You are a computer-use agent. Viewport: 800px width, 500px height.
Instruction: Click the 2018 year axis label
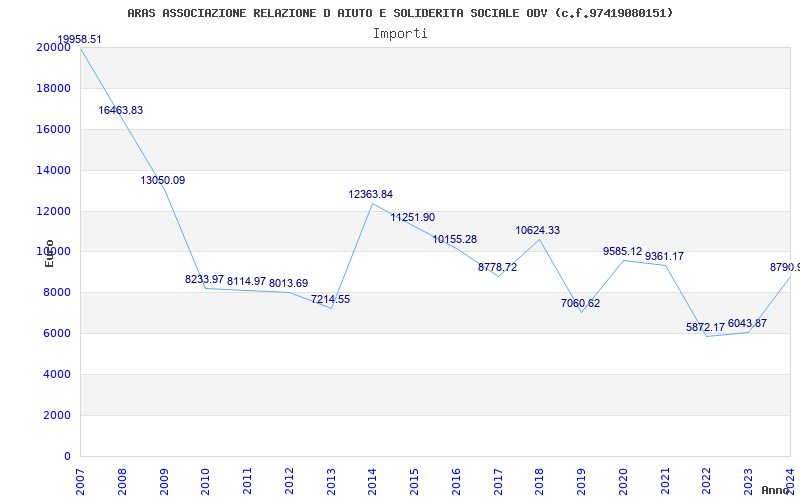coord(540,482)
